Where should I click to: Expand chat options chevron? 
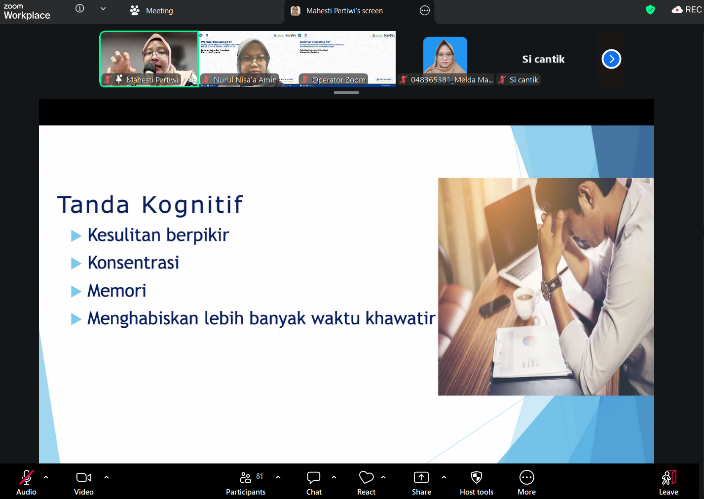tap(334, 477)
